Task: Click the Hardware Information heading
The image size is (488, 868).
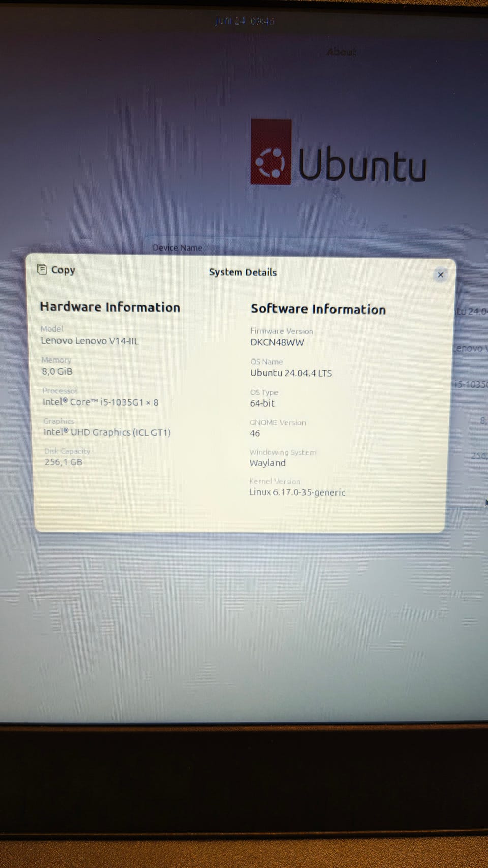Action: coord(110,307)
